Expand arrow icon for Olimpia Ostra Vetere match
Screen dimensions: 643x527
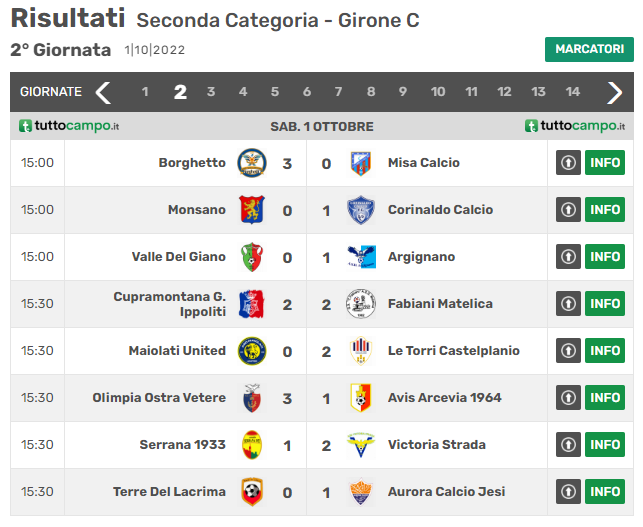[568, 398]
